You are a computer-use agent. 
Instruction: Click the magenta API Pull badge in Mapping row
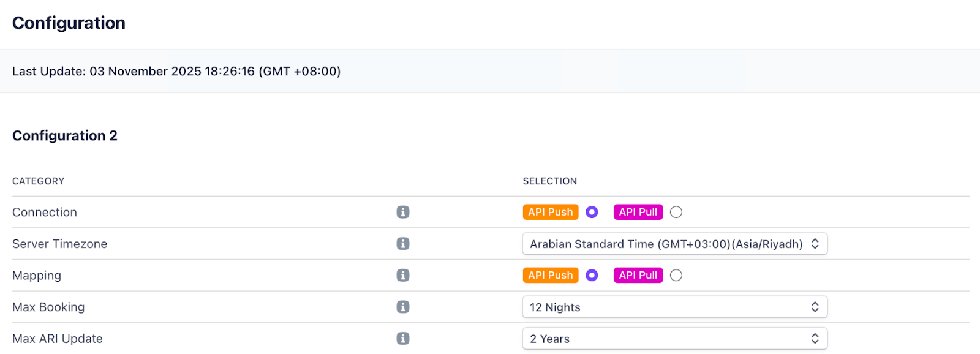(638, 276)
